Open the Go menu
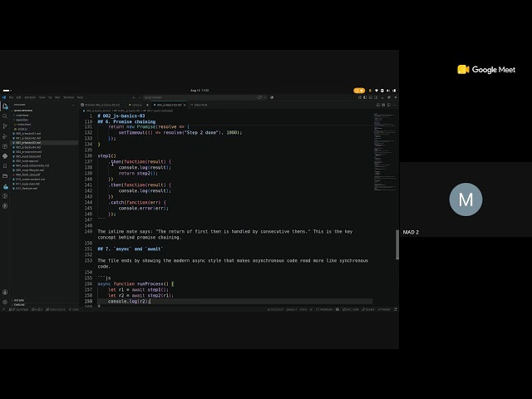This screenshot has height=399, width=532. [50, 97]
